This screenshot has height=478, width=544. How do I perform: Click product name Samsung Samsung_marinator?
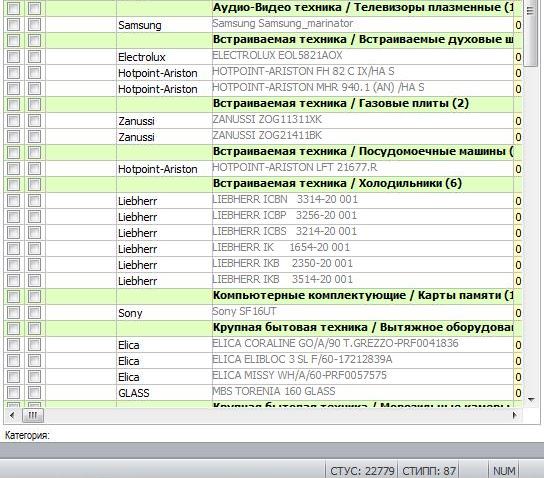(282, 24)
